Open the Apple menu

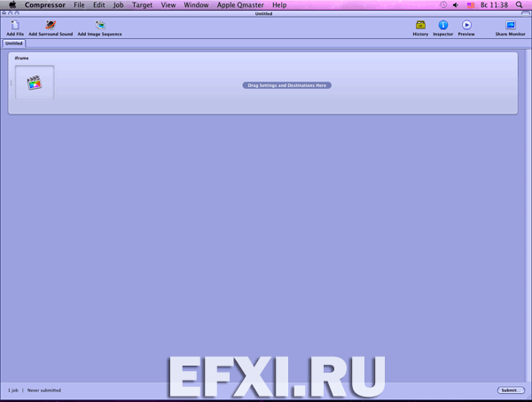coord(12,4)
